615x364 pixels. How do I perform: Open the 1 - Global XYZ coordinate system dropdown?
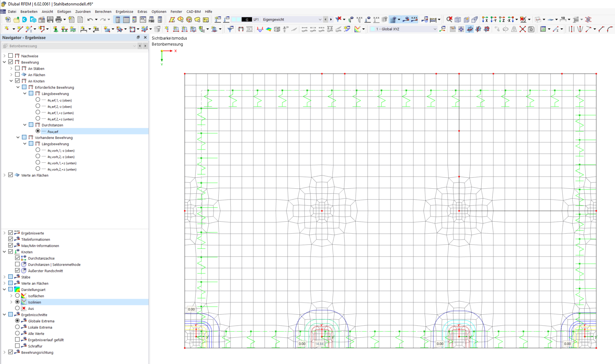pos(435,29)
